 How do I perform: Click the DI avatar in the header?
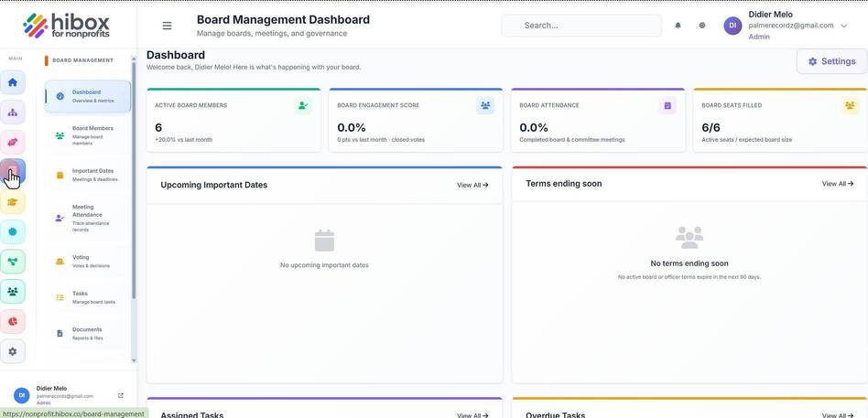pos(732,26)
